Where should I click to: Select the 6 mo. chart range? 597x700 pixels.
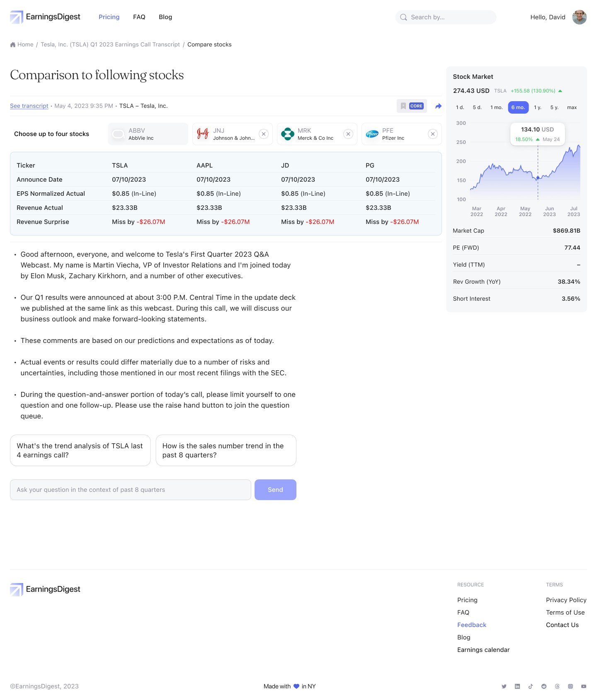click(518, 107)
